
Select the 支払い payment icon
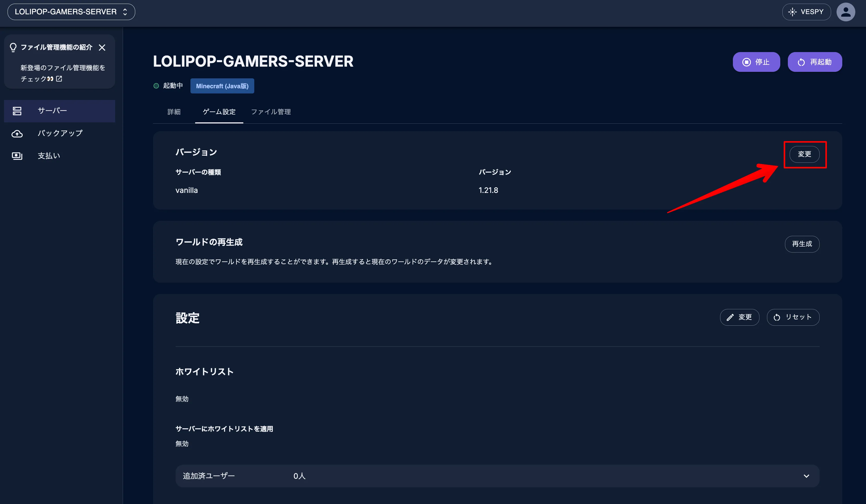17,156
